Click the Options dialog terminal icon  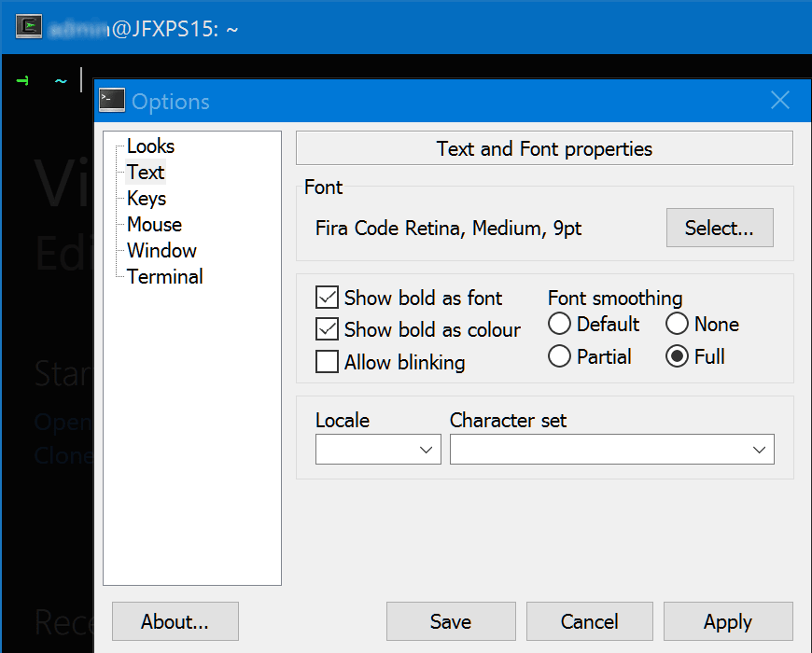click(x=112, y=100)
